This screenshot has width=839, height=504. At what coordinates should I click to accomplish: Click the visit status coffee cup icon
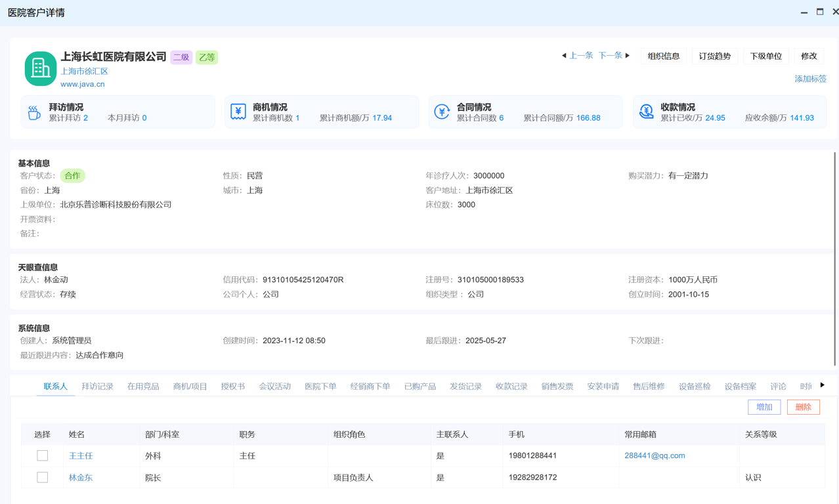(x=34, y=112)
